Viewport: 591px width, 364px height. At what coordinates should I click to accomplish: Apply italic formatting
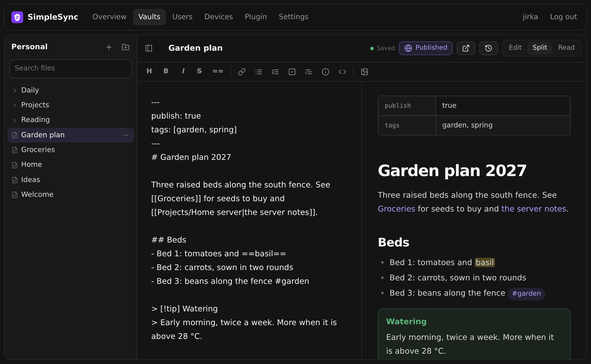click(x=183, y=71)
